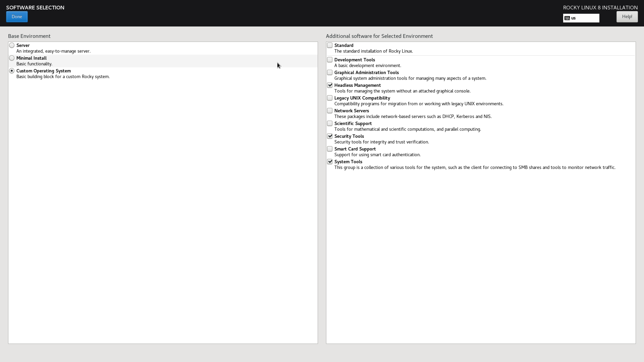Enable the Standard checkbox

pos(330,45)
